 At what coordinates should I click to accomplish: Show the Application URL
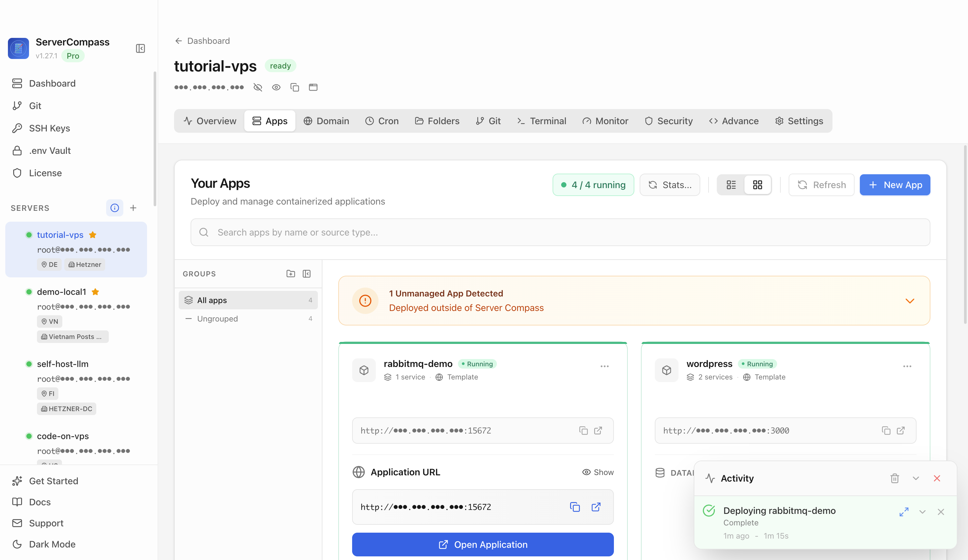pos(598,472)
